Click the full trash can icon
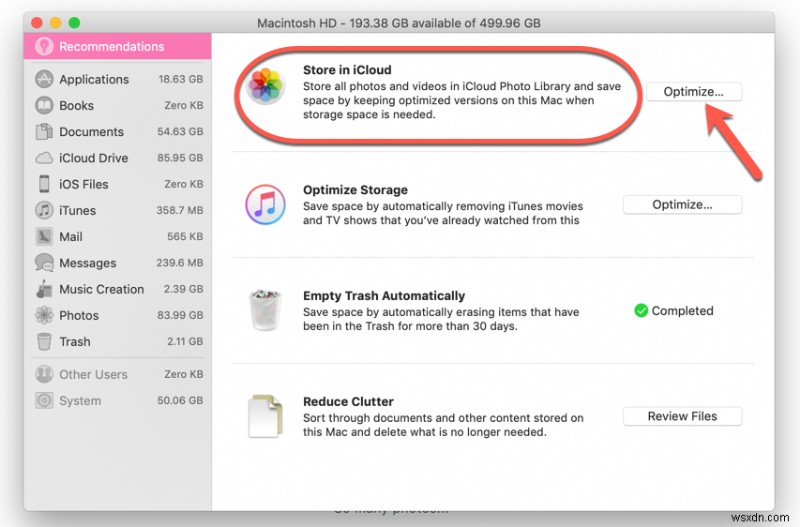Screen dimensions: 800x527 (x=265, y=310)
